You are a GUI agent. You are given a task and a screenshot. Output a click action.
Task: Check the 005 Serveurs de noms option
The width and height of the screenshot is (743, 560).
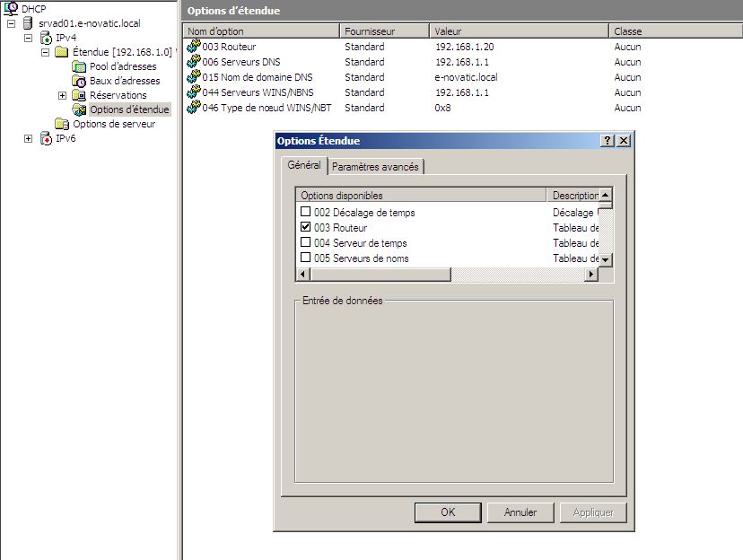click(306, 258)
